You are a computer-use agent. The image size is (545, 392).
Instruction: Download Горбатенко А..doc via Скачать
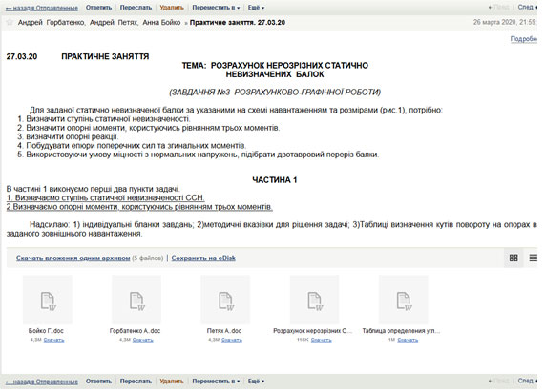[143, 340]
